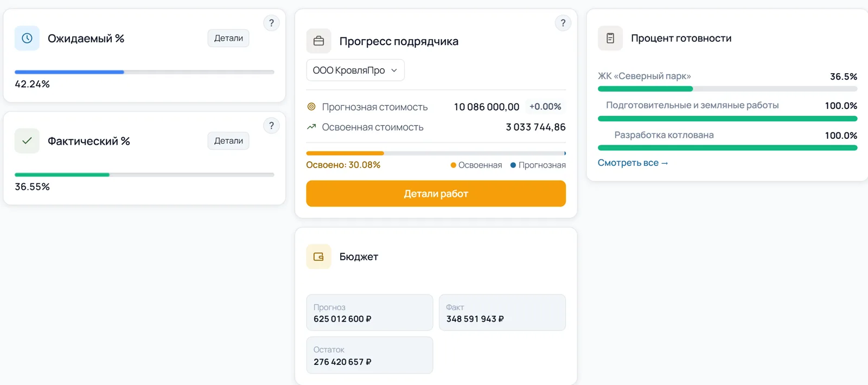Click the 36.5% readiness value
This screenshot has height=385, width=868.
[x=844, y=76]
